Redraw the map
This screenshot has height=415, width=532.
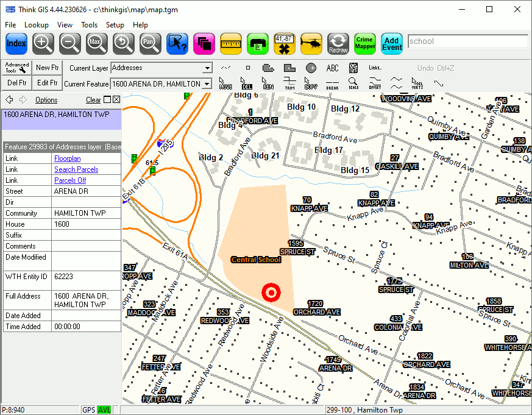[x=338, y=43]
